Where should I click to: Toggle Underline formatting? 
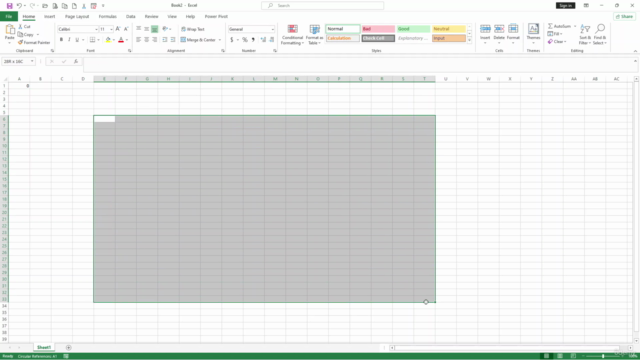pos(77,40)
